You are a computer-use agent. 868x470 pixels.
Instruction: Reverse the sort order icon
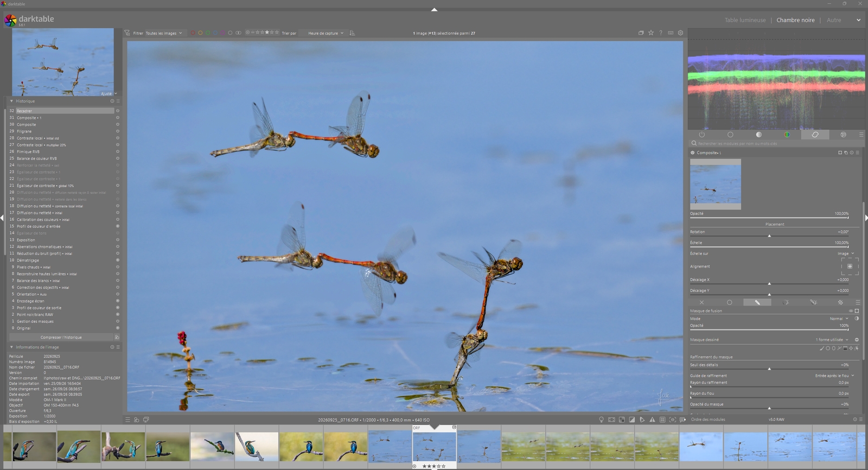coord(352,33)
